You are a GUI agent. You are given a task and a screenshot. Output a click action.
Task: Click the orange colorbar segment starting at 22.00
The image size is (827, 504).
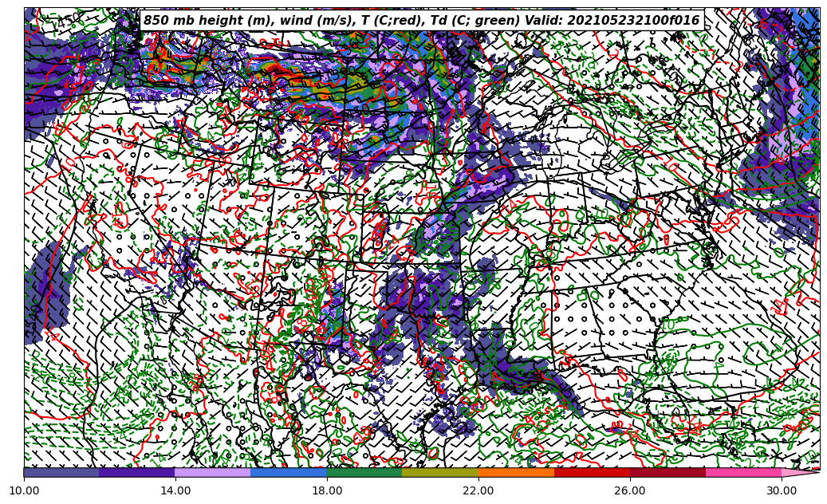click(x=516, y=472)
